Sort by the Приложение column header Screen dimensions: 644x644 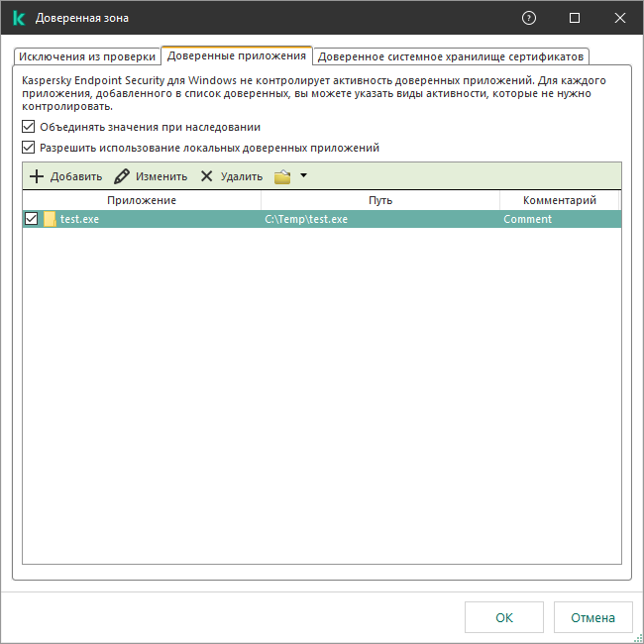(142, 200)
